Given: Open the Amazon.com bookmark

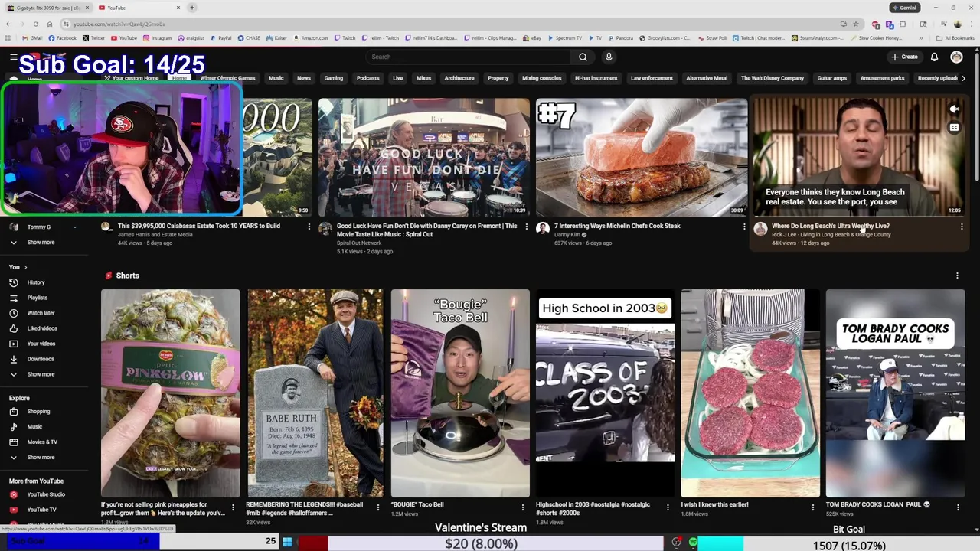Looking at the screenshot, I should click(309, 37).
